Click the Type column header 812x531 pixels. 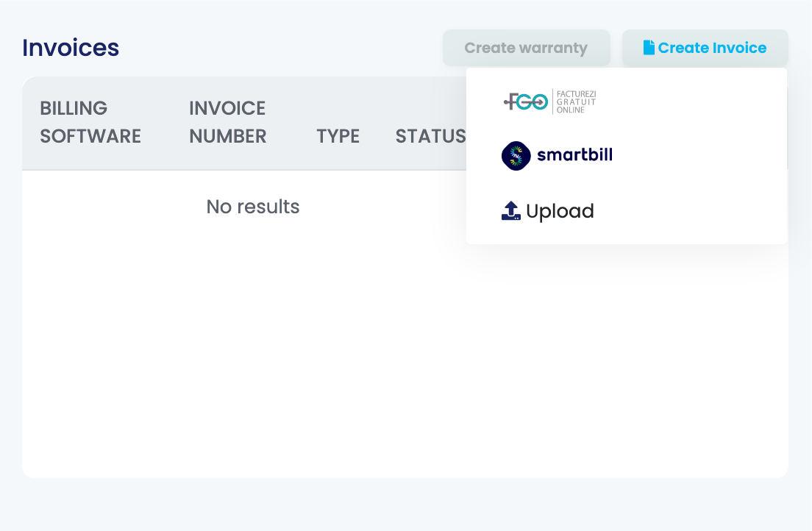(x=338, y=136)
